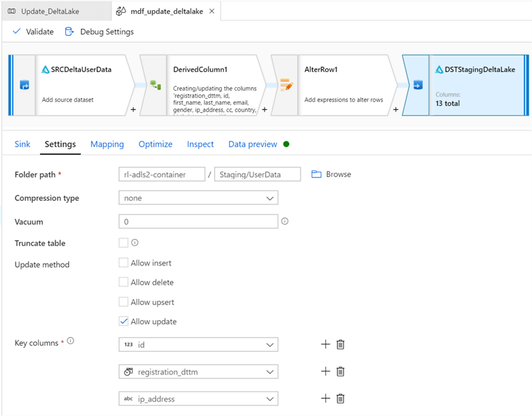Click the Vacuum value input field
The width and height of the screenshot is (532, 416).
[x=198, y=221]
